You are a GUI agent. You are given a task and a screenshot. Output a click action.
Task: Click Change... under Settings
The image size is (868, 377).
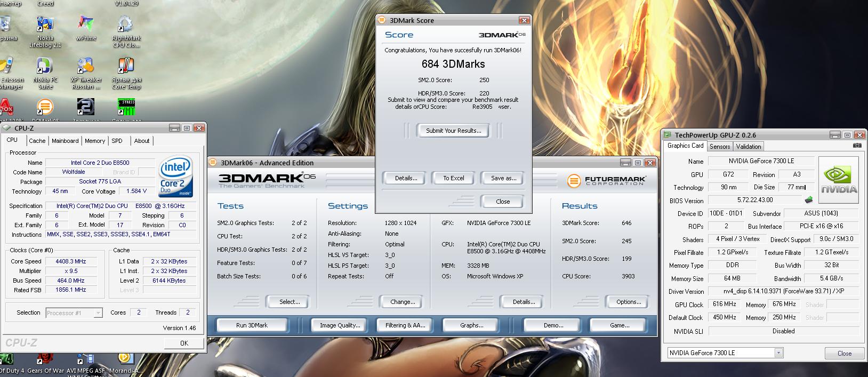point(403,302)
